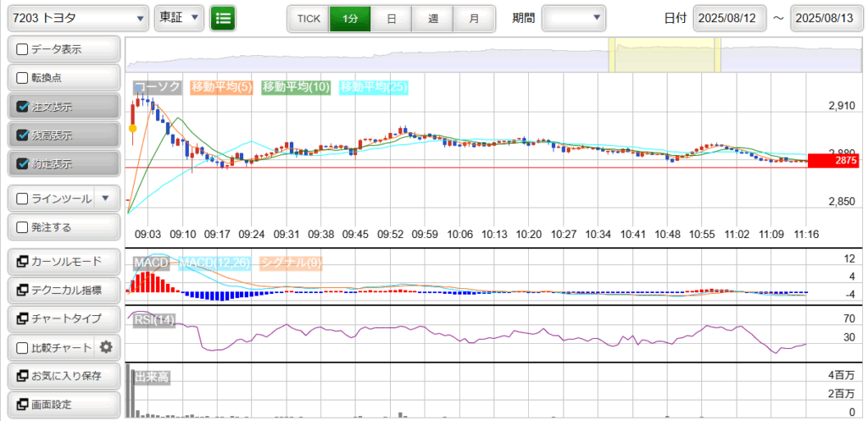The image size is (868, 421).
Task: Click the green list icon button
Action: (x=223, y=19)
